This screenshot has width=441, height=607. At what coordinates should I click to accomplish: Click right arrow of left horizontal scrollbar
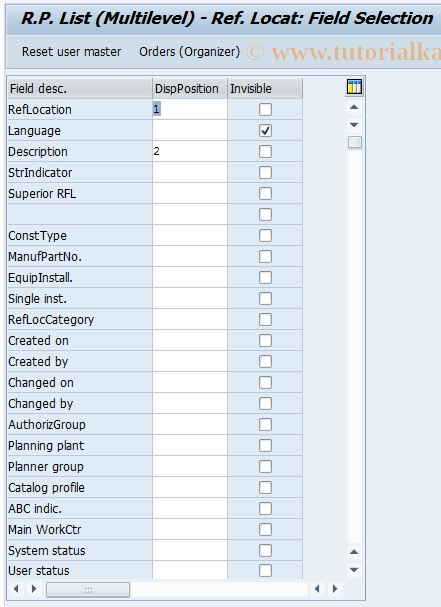coord(34,589)
